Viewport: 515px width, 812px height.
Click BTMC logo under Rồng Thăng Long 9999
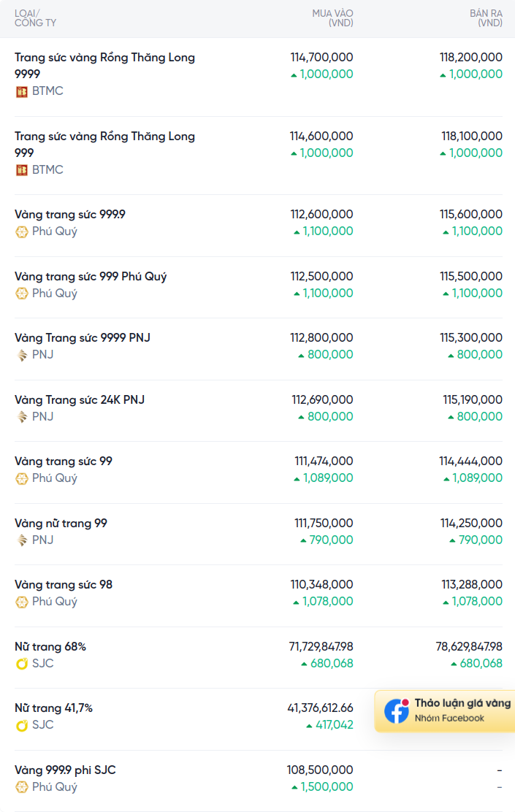[21, 92]
